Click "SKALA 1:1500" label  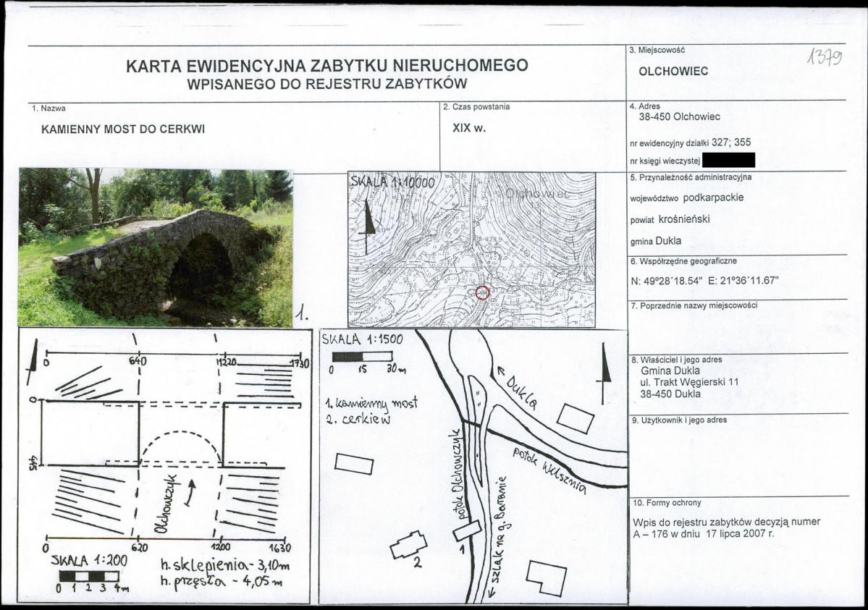pos(362,339)
